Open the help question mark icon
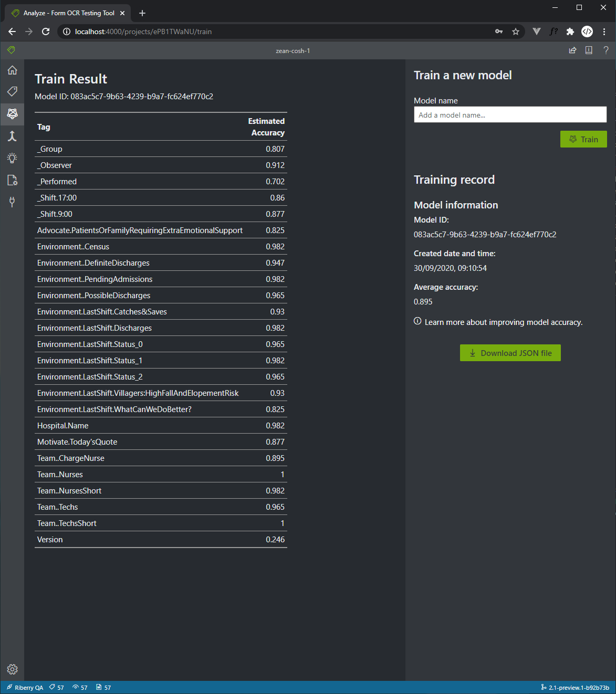 point(605,50)
